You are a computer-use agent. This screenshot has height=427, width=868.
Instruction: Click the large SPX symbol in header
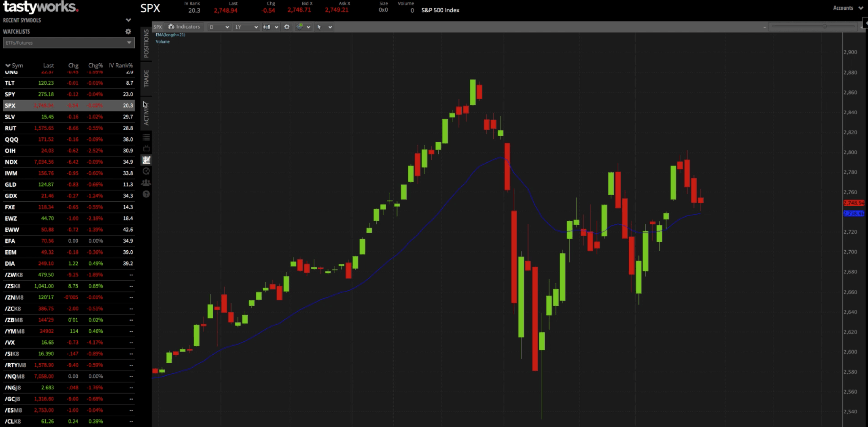[150, 8]
